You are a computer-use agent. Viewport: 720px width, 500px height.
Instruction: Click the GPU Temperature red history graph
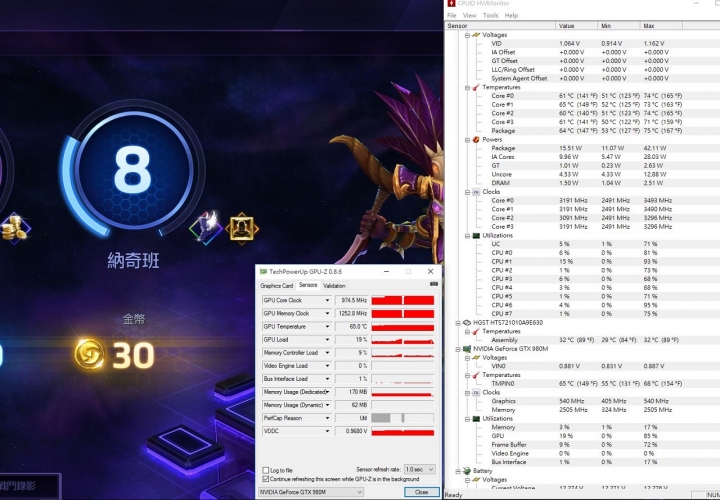[x=403, y=327]
